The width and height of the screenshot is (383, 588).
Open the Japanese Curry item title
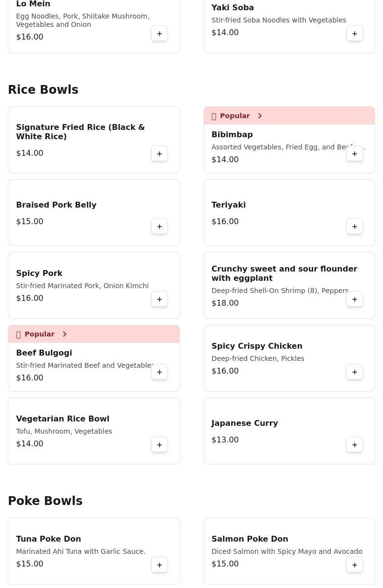(x=244, y=423)
